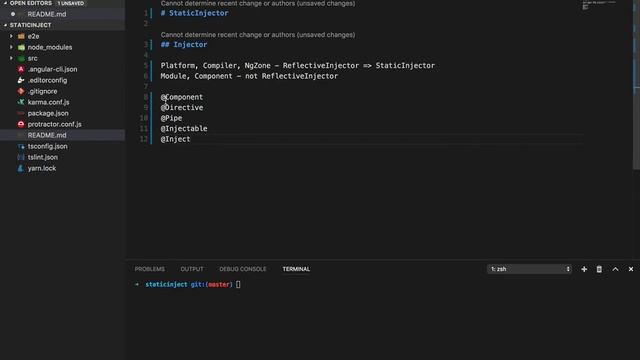This screenshot has width=640, height=360.
Task: Click the tslint.json file icon
Action: (x=21, y=158)
